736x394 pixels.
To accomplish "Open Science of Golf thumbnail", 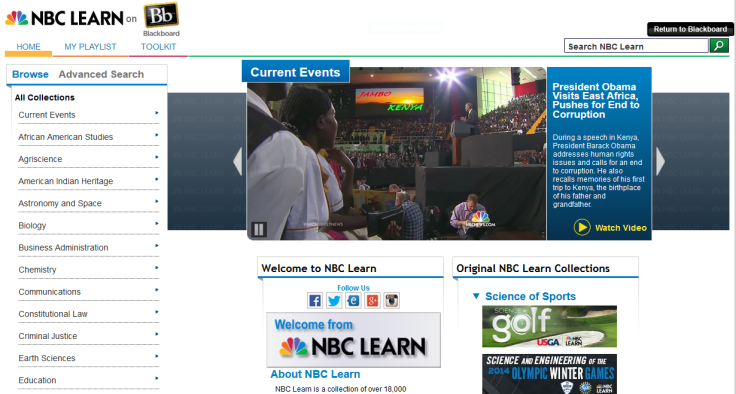I will click(x=549, y=326).
